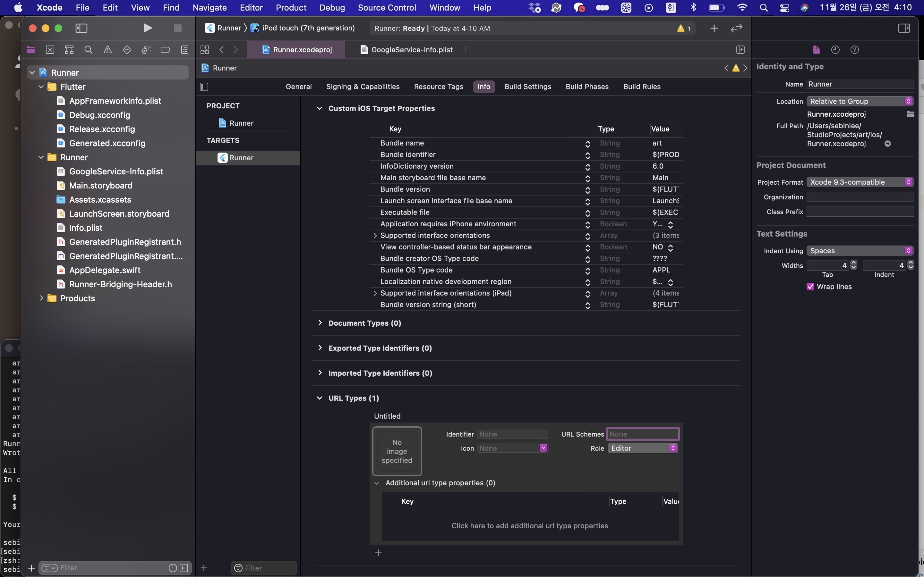This screenshot has width=924, height=577.
Task: Click the URL Schemes input field
Action: click(642, 434)
